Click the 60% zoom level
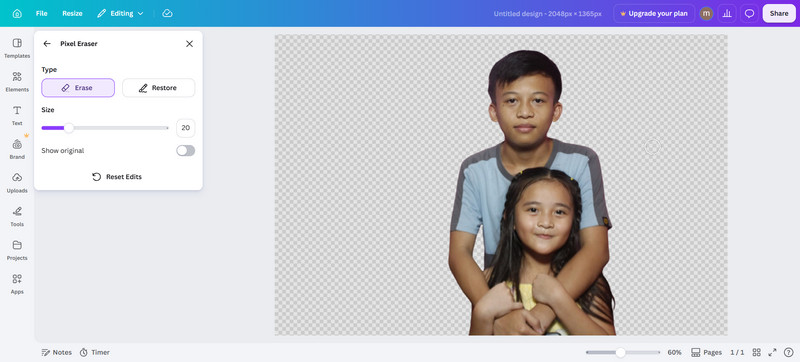800x362 pixels. tap(674, 352)
